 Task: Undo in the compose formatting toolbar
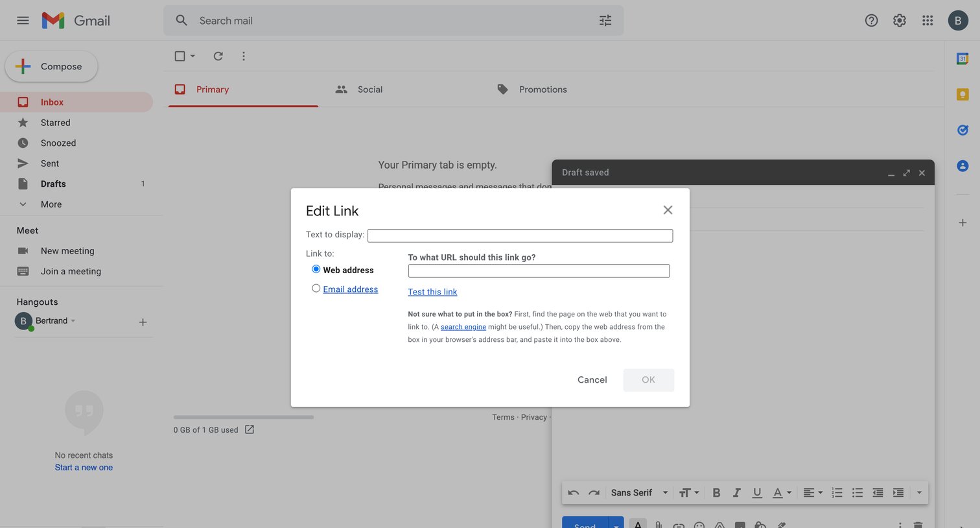pyautogui.click(x=573, y=492)
